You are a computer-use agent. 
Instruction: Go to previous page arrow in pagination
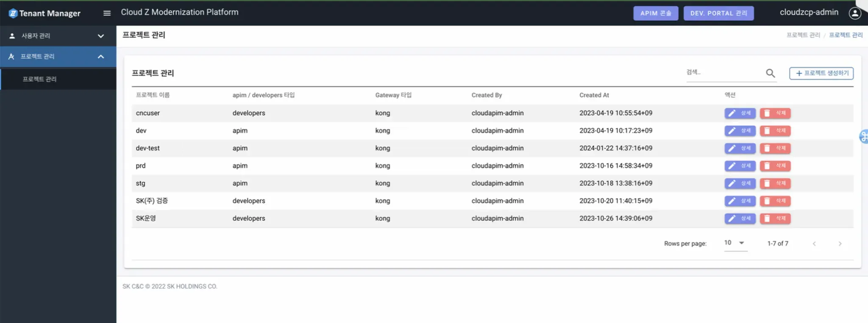814,243
